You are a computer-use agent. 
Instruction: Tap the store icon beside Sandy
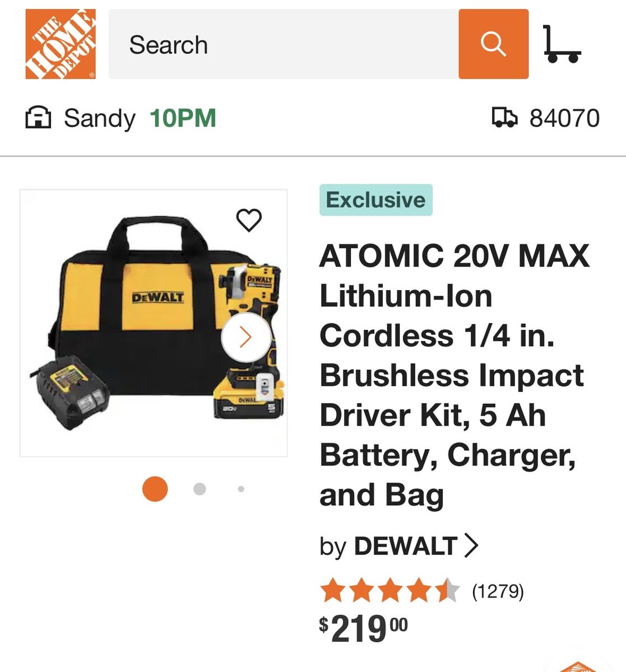coord(38,118)
